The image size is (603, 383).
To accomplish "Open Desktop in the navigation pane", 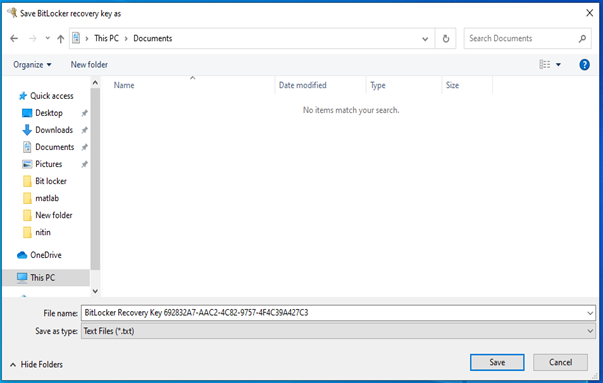I will tap(43, 113).
